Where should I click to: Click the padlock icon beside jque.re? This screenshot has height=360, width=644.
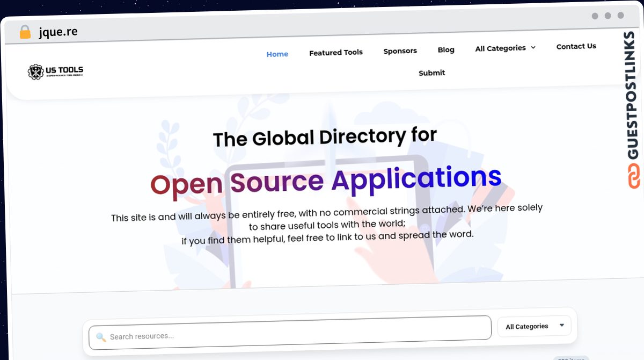[x=25, y=32]
